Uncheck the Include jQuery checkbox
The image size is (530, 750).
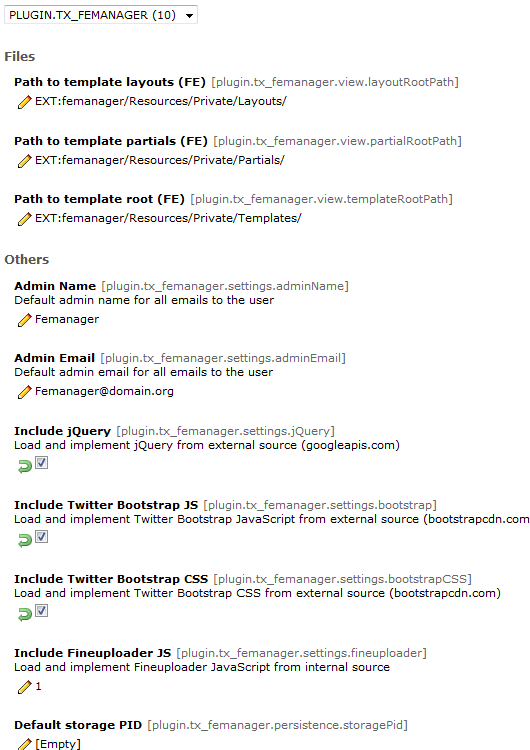pyautogui.click(x=42, y=463)
